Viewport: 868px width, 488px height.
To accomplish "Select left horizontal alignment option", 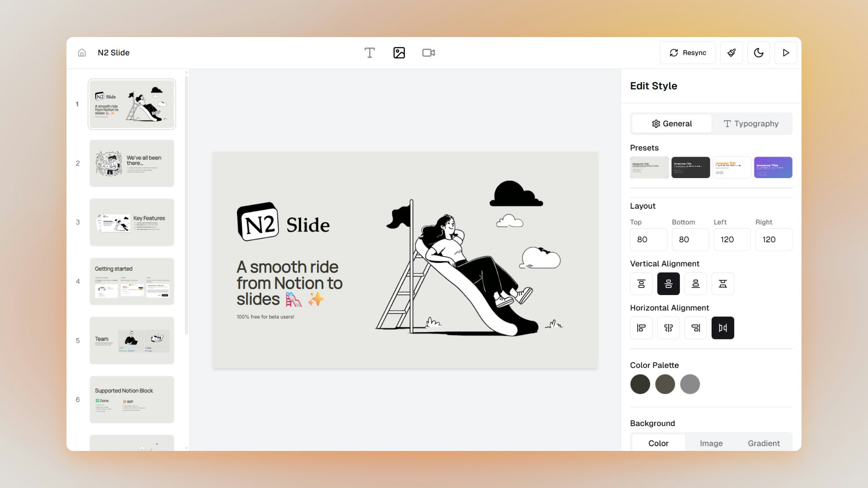I will click(642, 328).
